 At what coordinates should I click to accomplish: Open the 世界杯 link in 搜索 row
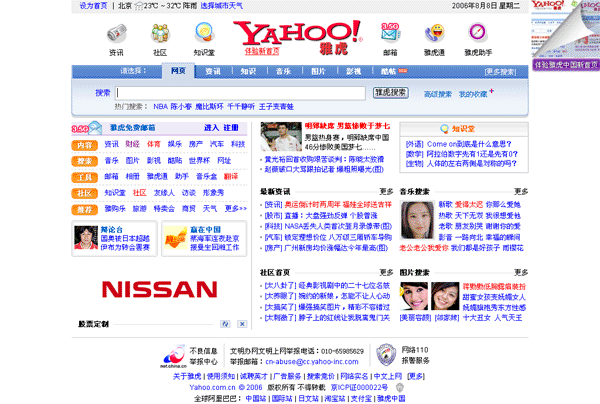click(x=199, y=161)
